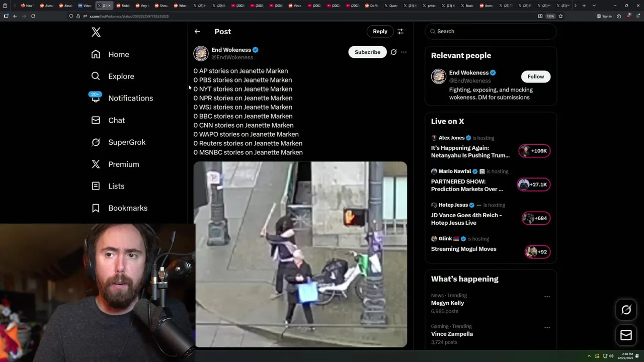Open Bookmarks in the sidebar
The height and width of the screenshot is (362, 644).
tap(119, 208)
